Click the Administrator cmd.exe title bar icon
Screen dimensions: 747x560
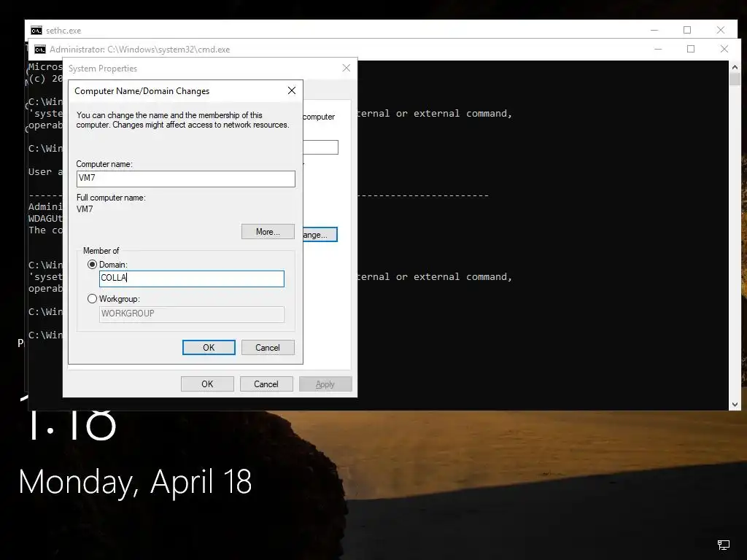coord(40,50)
